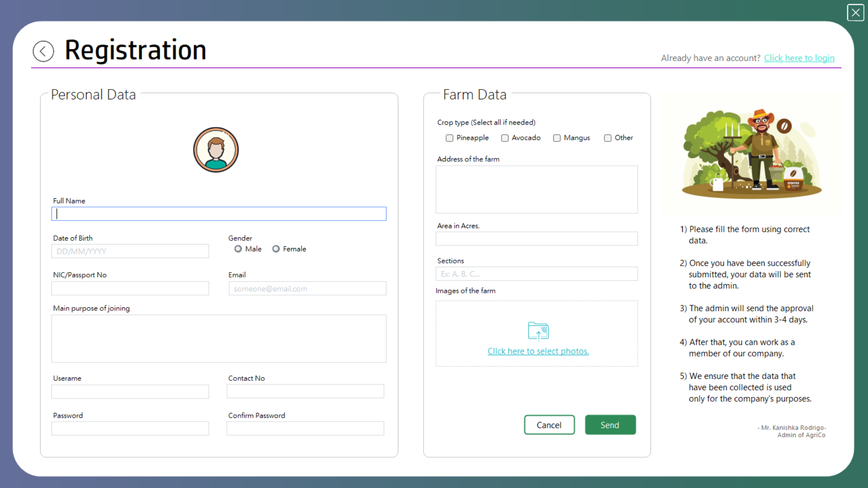Click the Sections field with example placeholder
868x488 pixels.
pyautogui.click(x=536, y=274)
